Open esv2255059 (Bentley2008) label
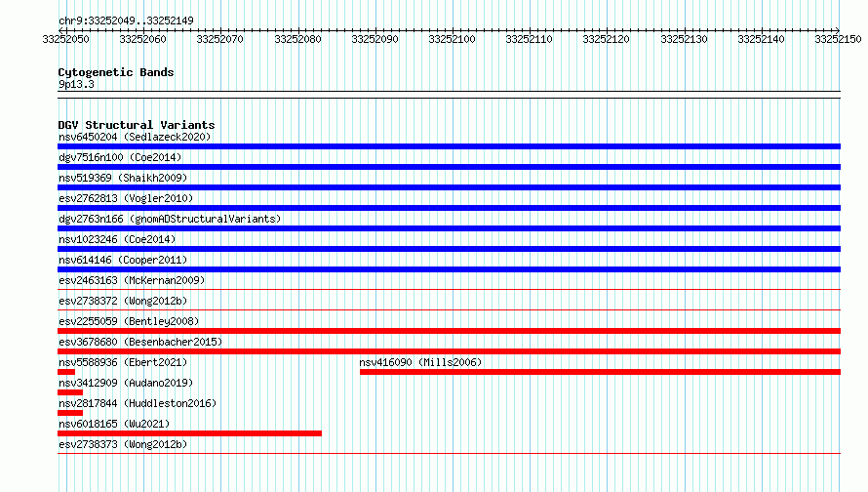This screenshot has width=868, height=492. [x=129, y=321]
